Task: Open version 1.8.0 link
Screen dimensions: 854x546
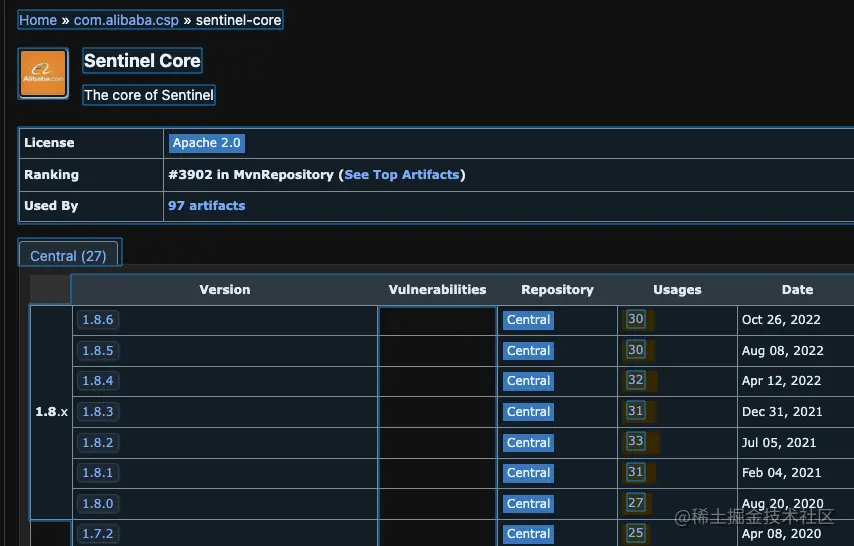Action: (x=98, y=503)
